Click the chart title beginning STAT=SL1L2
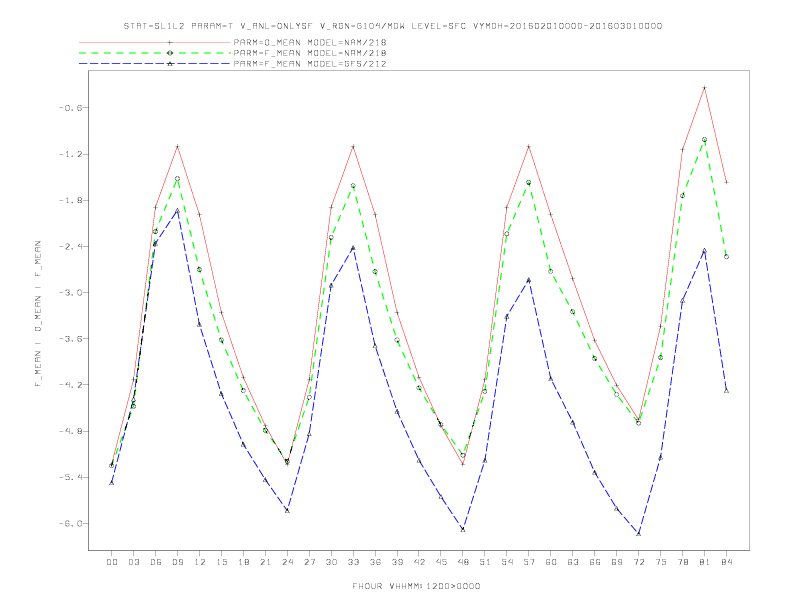 tap(393, 26)
